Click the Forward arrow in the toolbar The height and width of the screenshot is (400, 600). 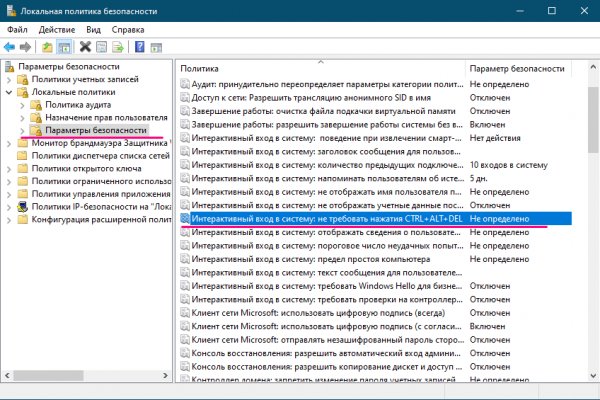pyautogui.click(x=25, y=47)
